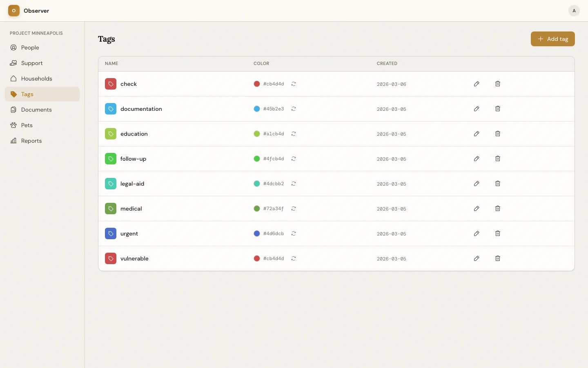Click the Created column header
The height and width of the screenshot is (368, 588).
(x=387, y=63)
